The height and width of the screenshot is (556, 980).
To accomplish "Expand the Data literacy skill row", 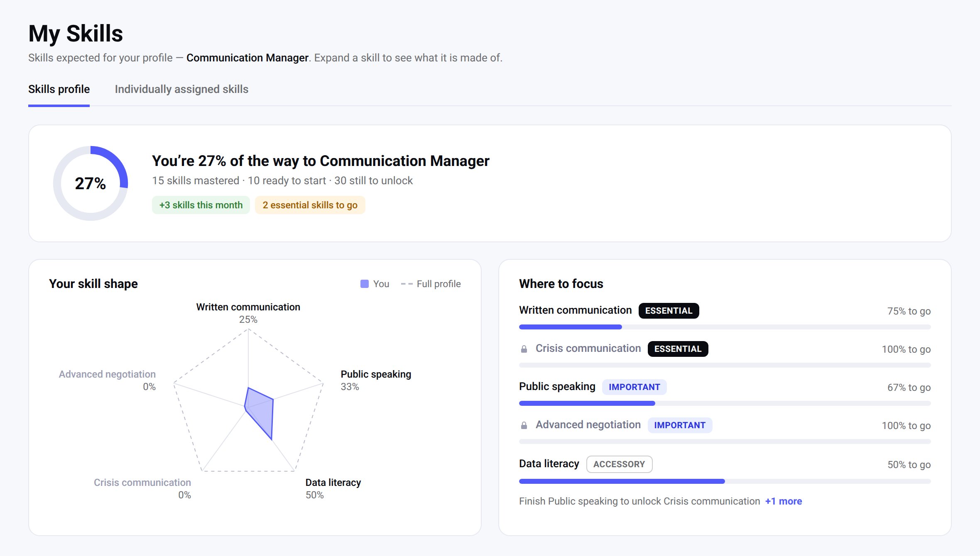I will 725,470.
